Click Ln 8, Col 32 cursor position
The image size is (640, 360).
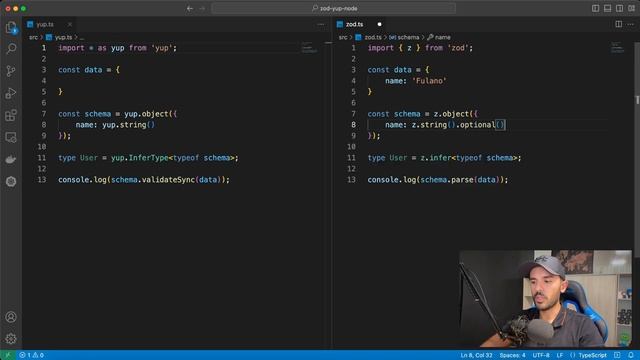pyautogui.click(x=476, y=355)
